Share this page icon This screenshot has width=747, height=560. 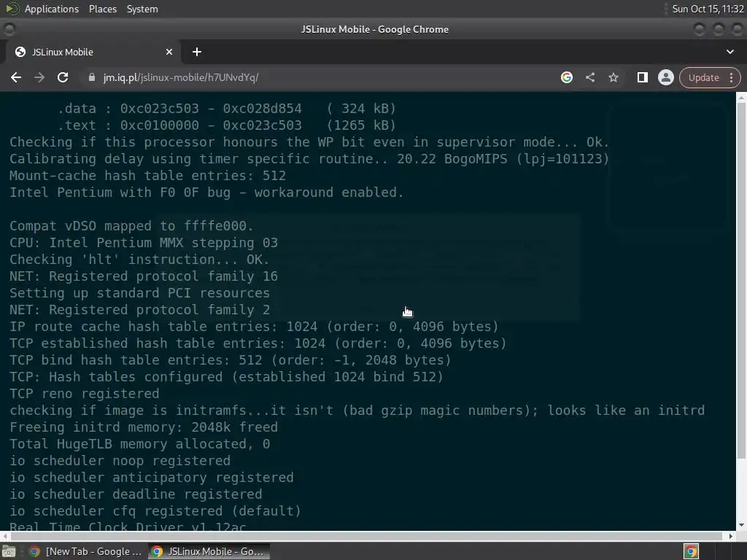[589, 77]
